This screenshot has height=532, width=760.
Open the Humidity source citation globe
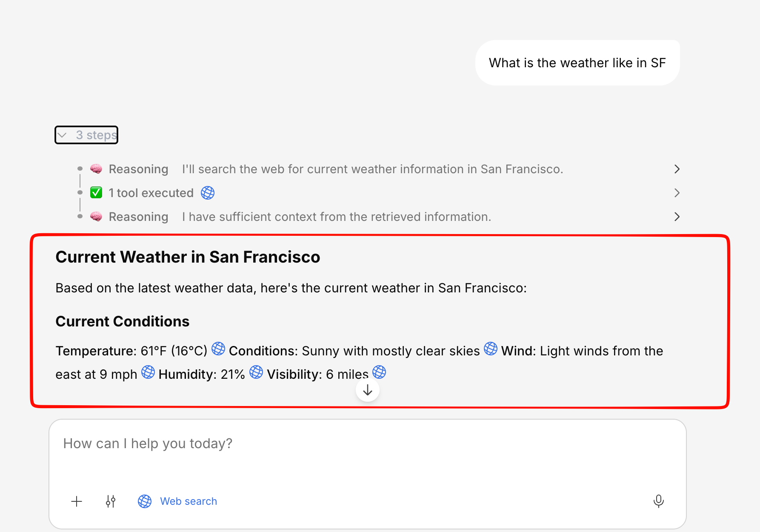click(256, 372)
